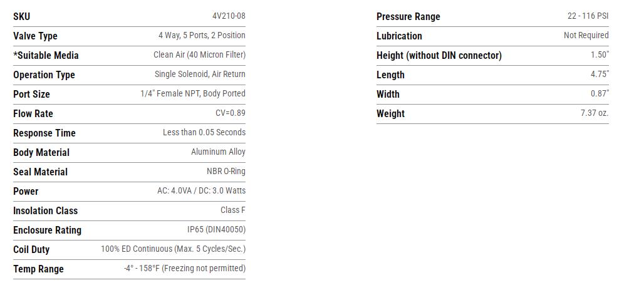This screenshot has height=300, width=644.
Task: Click the NBR O-Ring seal material value
Action: pos(226,171)
